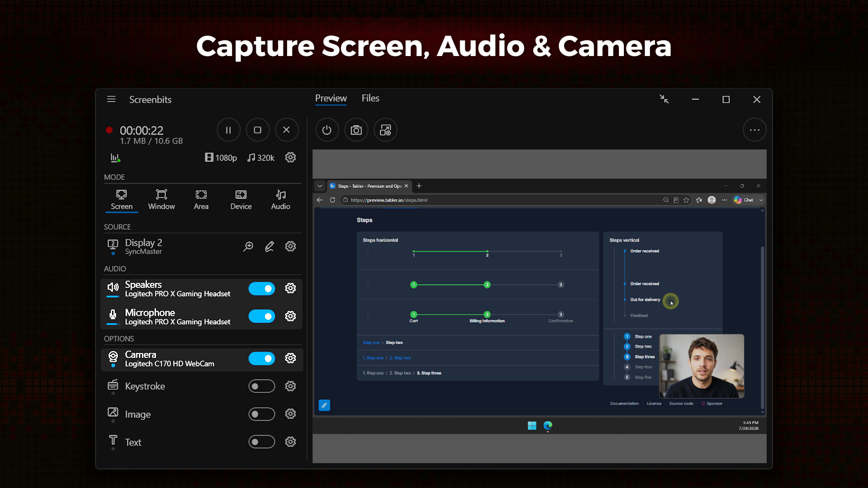The width and height of the screenshot is (868, 488).
Task: Select Window capture mode
Action: click(x=161, y=200)
